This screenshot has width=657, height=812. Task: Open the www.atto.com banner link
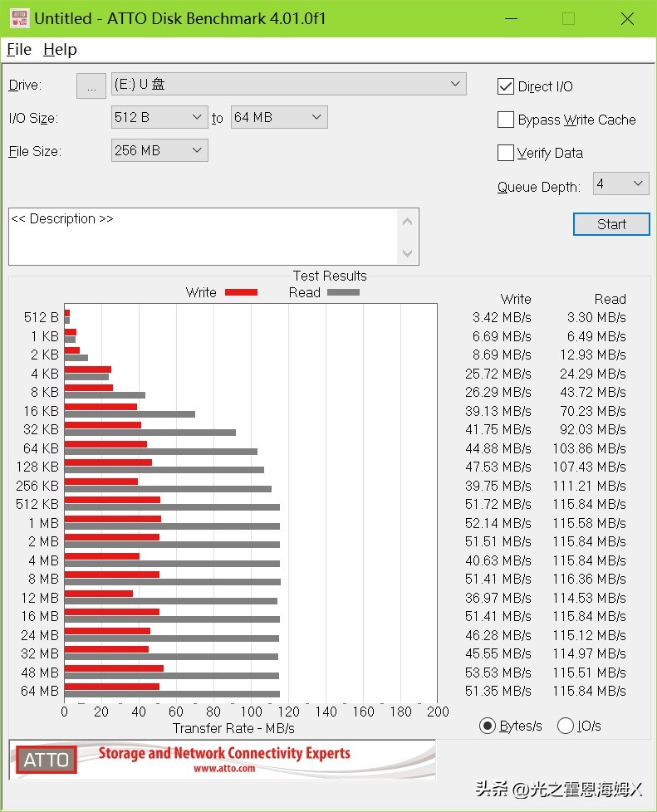pyautogui.click(x=224, y=769)
